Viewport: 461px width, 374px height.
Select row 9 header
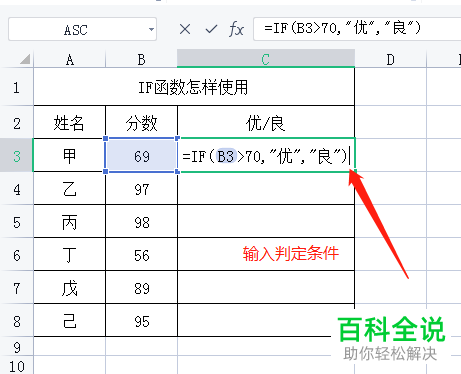click(17, 347)
